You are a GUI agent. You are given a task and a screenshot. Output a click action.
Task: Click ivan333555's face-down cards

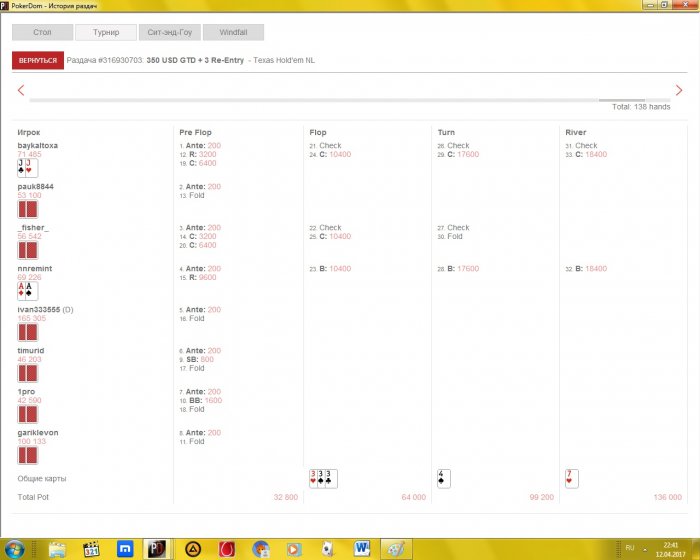28,332
